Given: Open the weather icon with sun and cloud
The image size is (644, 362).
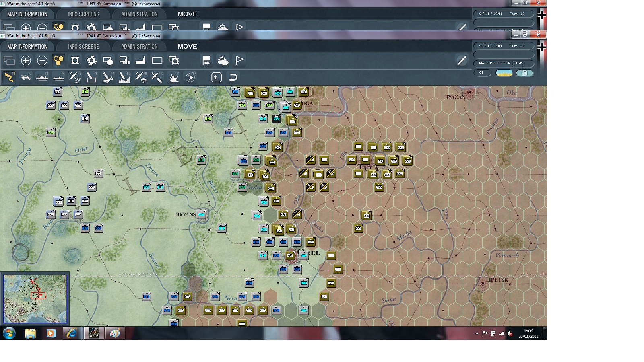Looking at the screenshot, I should click(x=223, y=60).
